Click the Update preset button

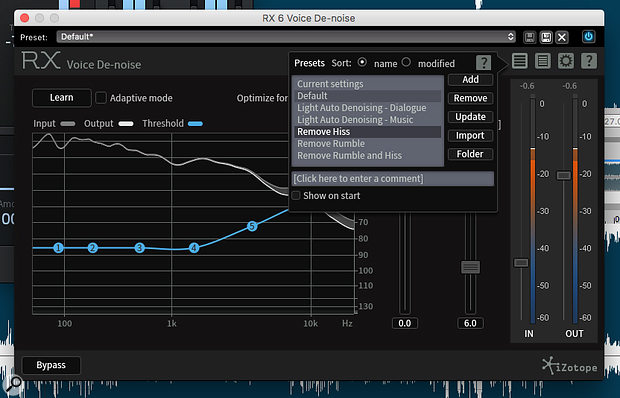click(471, 117)
